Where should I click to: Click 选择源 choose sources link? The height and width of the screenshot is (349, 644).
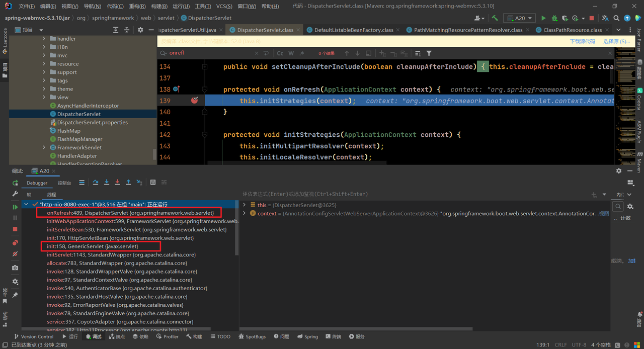coord(616,42)
